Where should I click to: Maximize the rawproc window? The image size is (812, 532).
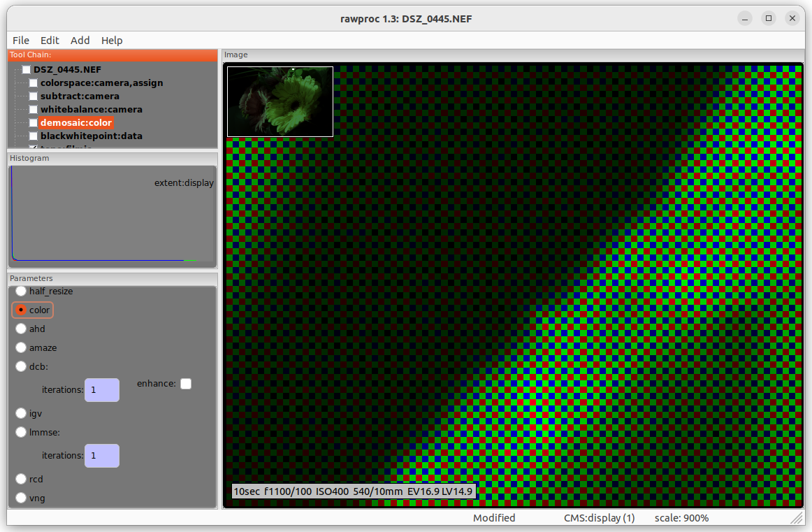pyautogui.click(x=769, y=19)
